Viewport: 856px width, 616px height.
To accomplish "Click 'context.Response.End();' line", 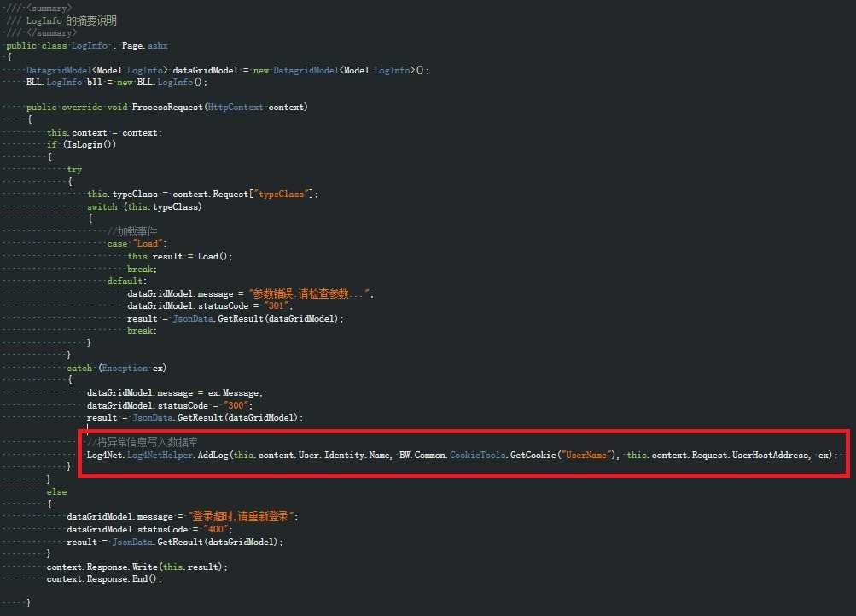I will (x=104, y=579).
